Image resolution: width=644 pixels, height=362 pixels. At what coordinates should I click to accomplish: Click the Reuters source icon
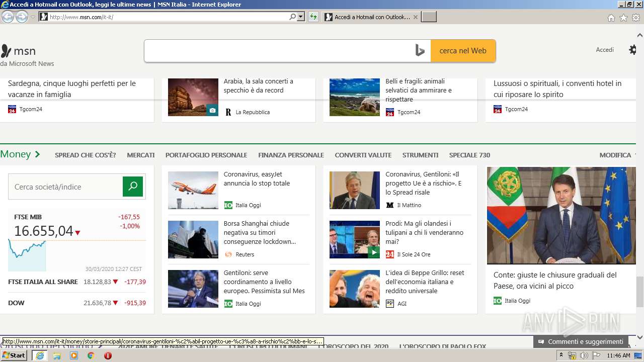228,254
